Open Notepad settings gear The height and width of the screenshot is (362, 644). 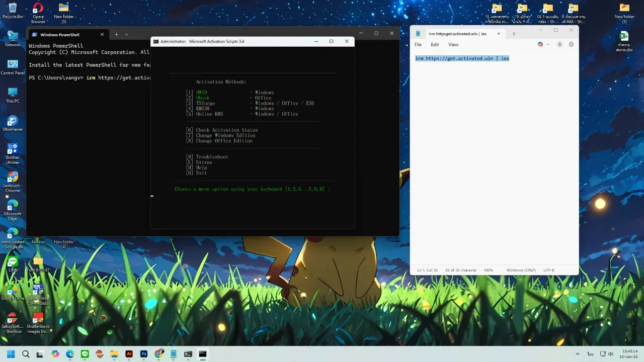pos(571,44)
